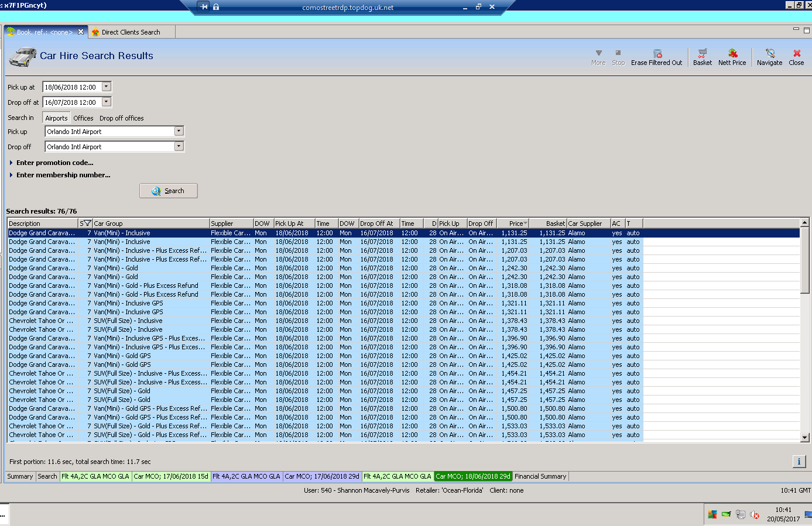Click the muted speaker icon in the system tray
Image resolution: width=812 pixels, height=526 pixels.
click(755, 515)
